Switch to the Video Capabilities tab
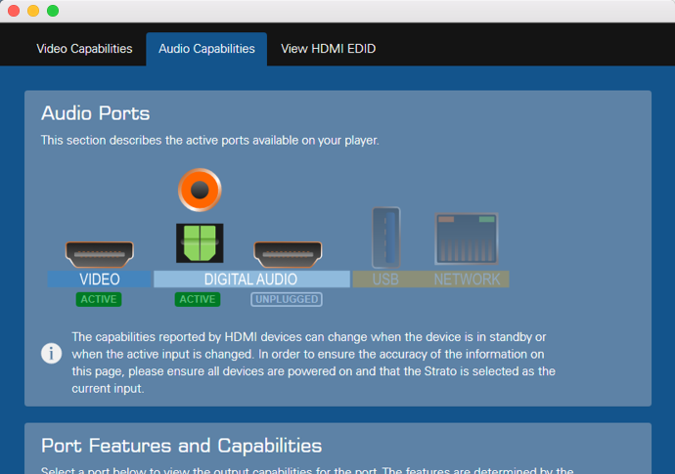 (x=84, y=49)
